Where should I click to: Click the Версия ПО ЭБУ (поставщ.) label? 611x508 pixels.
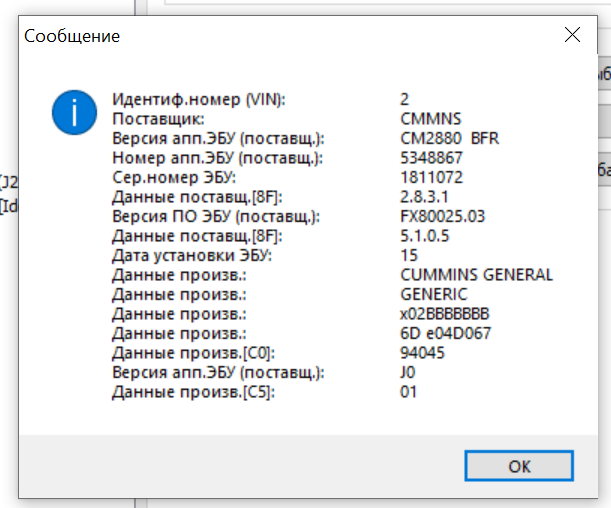coord(216,216)
